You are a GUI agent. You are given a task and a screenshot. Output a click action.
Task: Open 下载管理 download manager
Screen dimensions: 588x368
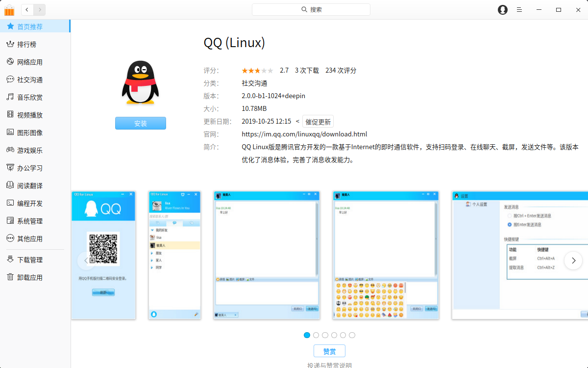pos(30,260)
